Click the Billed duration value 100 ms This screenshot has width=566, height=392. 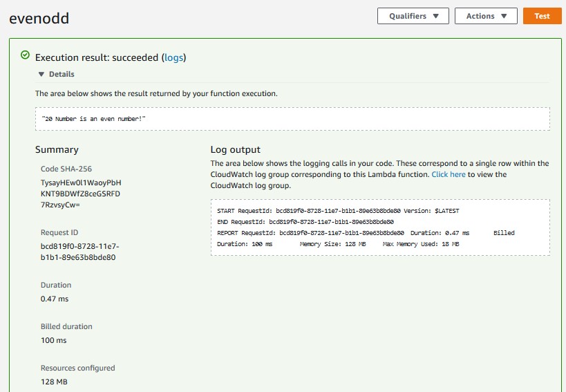tap(53, 340)
